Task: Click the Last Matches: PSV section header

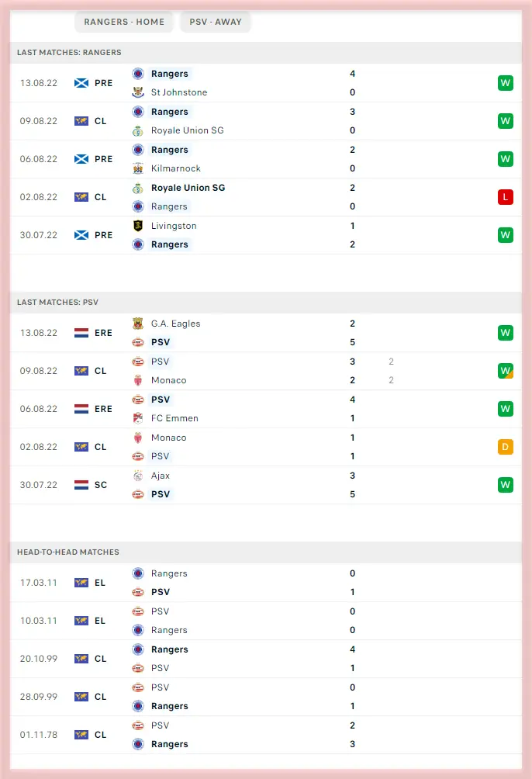Action: [x=69, y=302]
